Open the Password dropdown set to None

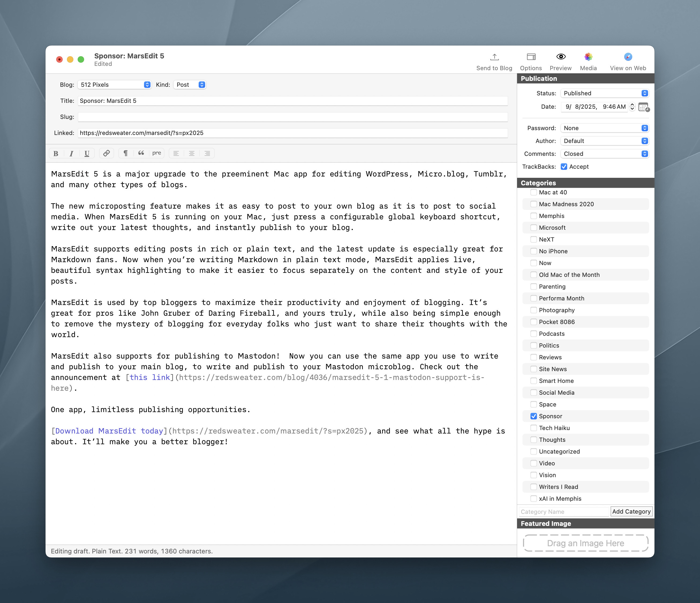click(604, 128)
